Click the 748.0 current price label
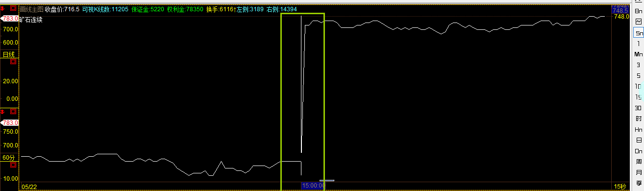The image size is (644, 191). 621,17
